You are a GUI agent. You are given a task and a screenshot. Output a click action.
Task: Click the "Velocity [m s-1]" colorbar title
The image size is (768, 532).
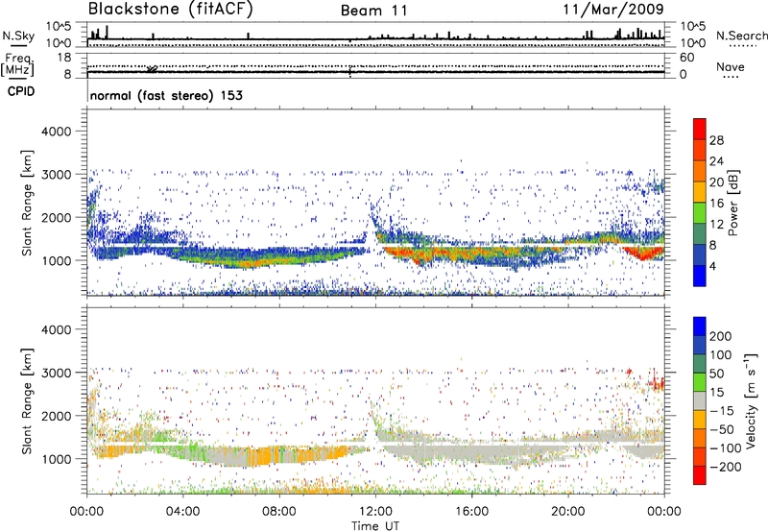tap(751, 400)
